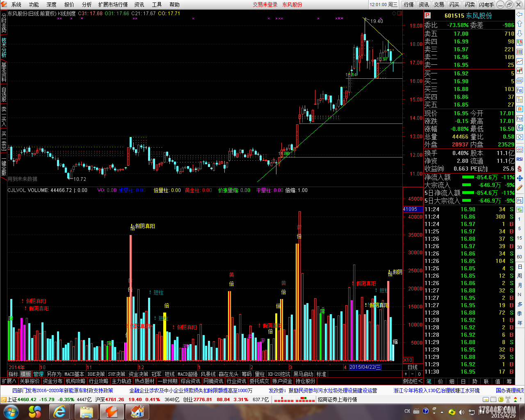Select the 技术分析 side tab

pos(4,48)
